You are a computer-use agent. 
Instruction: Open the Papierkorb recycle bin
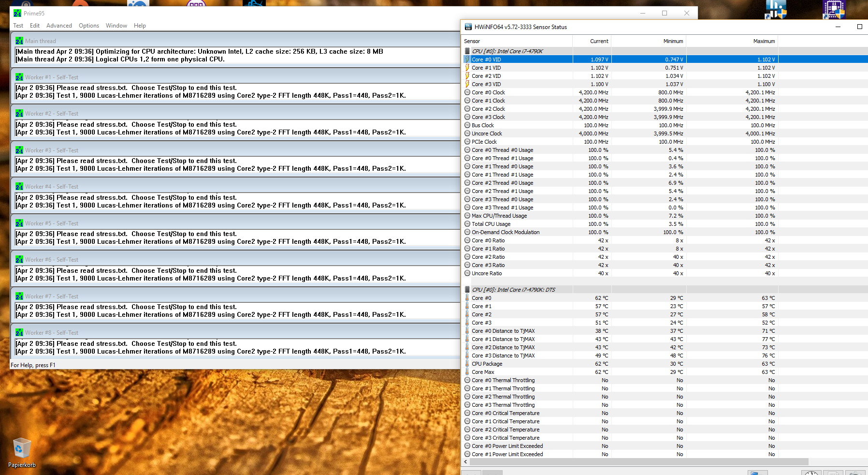pyautogui.click(x=21, y=448)
